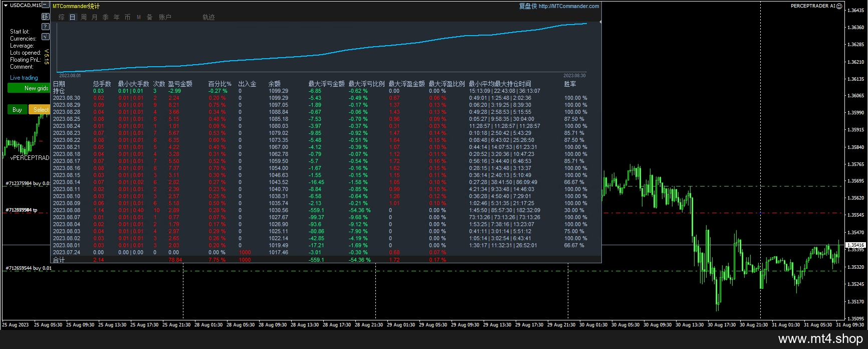Click the small arrow marker at the statistics panel edge
The height and width of the screenshot is (349, 868).
[x=600, y=22]
